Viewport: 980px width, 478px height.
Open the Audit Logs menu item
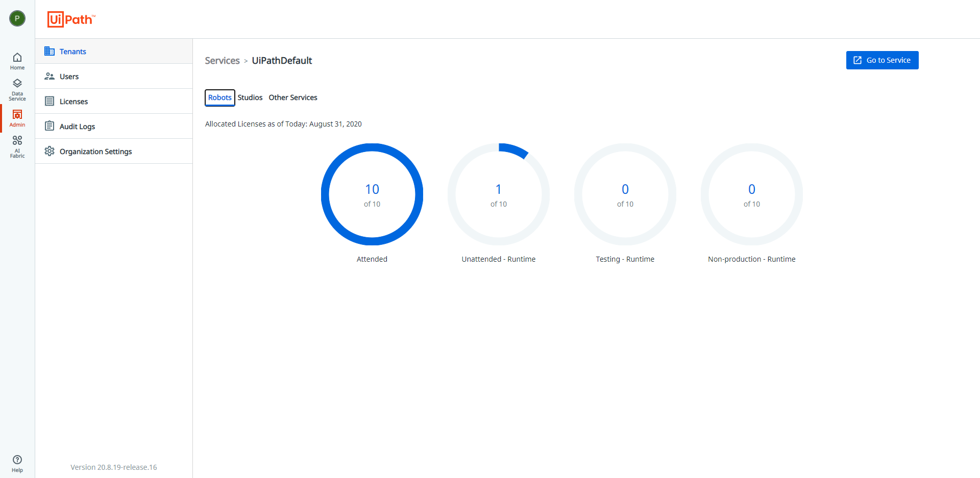pyautogui.click(x=114, y=126)
